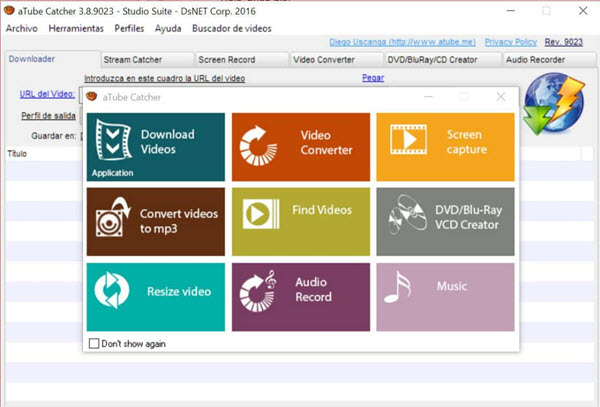Viewport: 600px width, 407px height.
Task: Switch to the Stream Catcher tab
Action: 132,60
